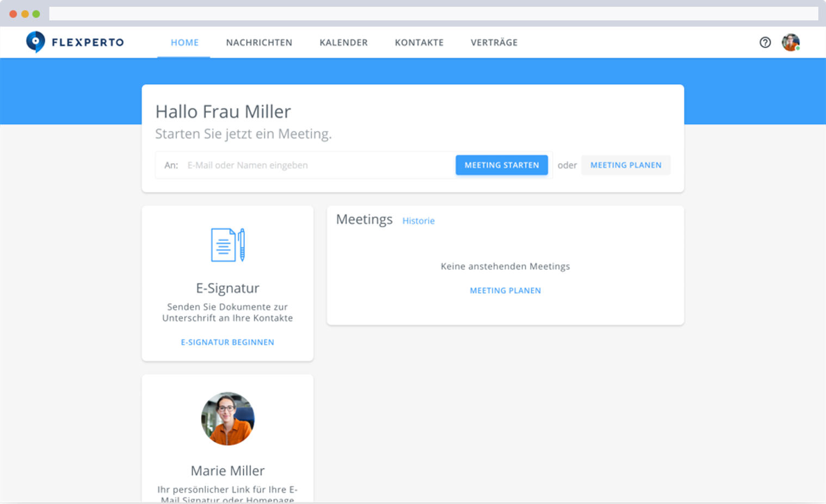Click the browser address bar
Viewport: 826px width, 504px height.
433,14
